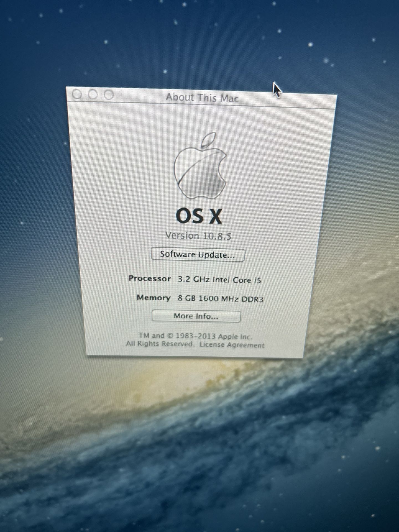This screenshot has width=399, height=532.
Task: Click the All Rights Reserved text
Action: point(160,344)
